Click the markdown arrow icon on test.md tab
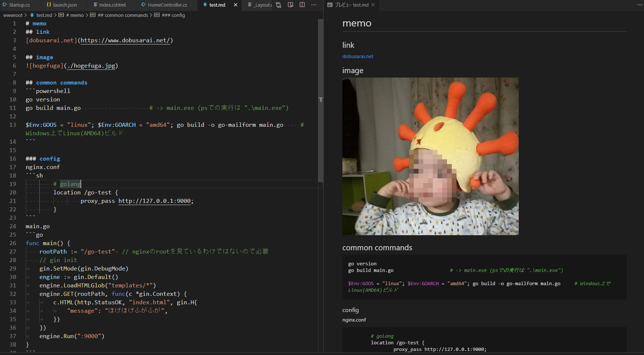644x355 pixels. pos(205,5)
